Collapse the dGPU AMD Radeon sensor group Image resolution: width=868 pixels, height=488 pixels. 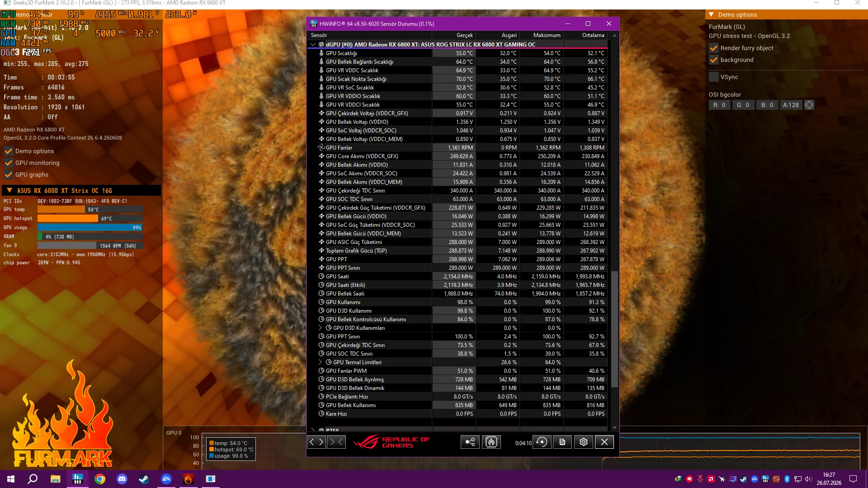[313, 44]
